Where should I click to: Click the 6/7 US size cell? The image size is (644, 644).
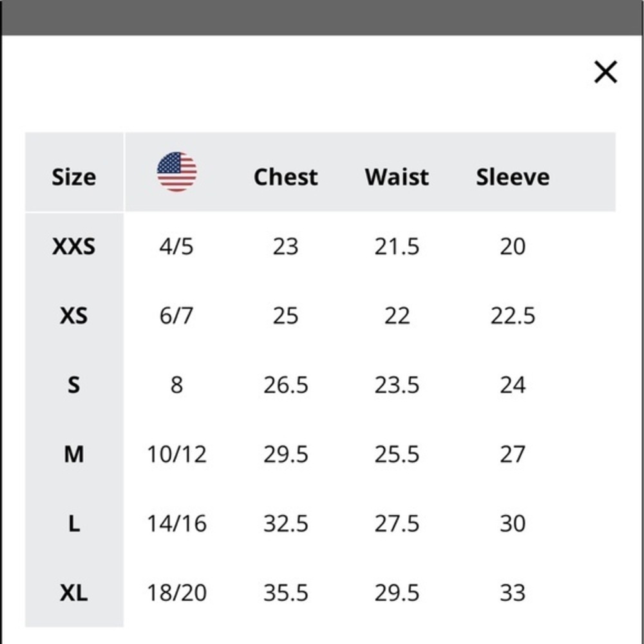pyautogui.click(x=176, y=316)
